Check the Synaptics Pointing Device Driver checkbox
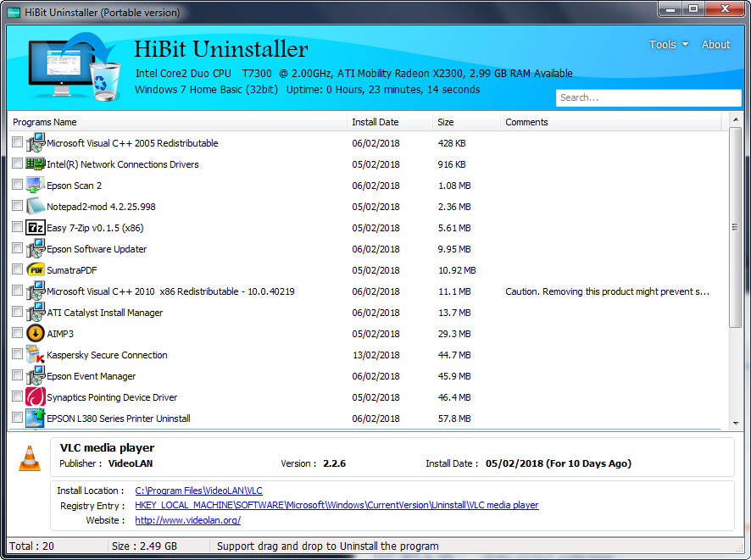751x560 pixels. 17,396
